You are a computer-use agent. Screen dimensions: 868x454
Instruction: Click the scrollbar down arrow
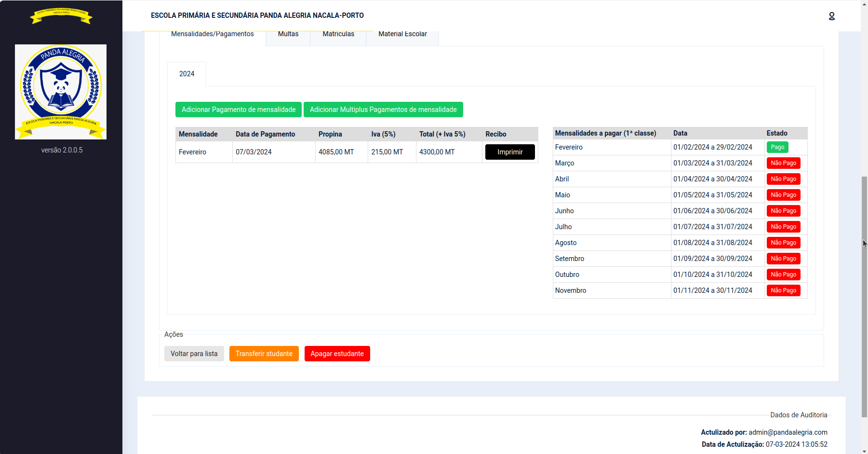864,451
